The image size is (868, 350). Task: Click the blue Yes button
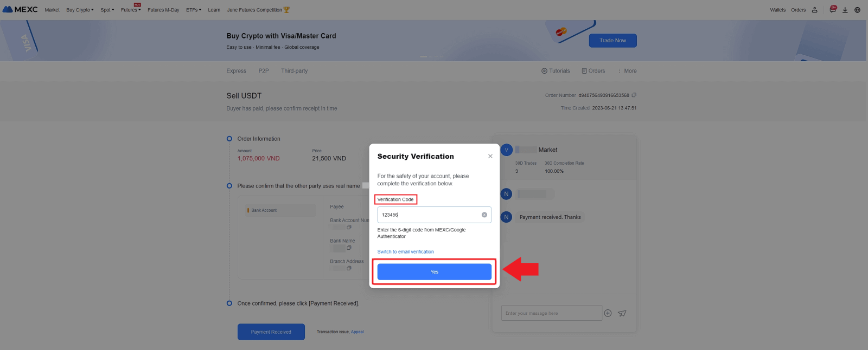(x=434, y=272)
